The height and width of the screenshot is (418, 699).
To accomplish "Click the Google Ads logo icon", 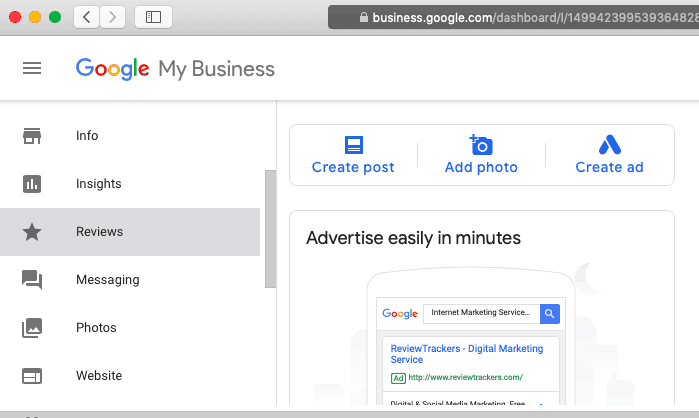I will [609, 145].
